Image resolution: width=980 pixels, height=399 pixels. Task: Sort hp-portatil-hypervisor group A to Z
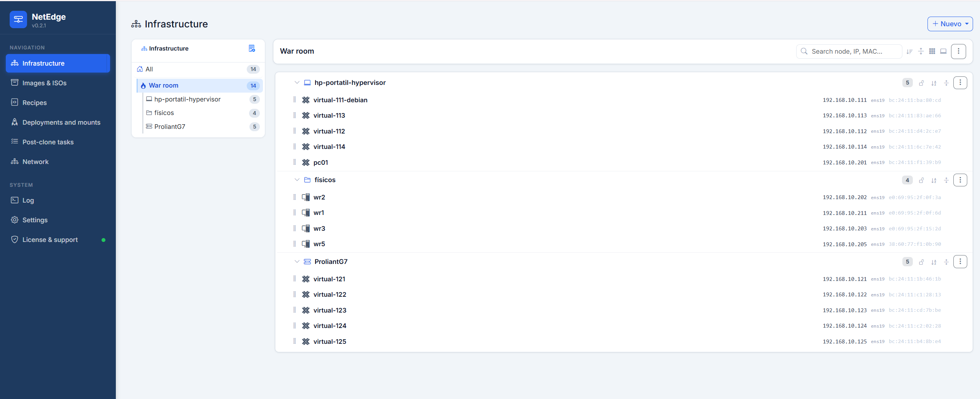click(x=934, y=83)
